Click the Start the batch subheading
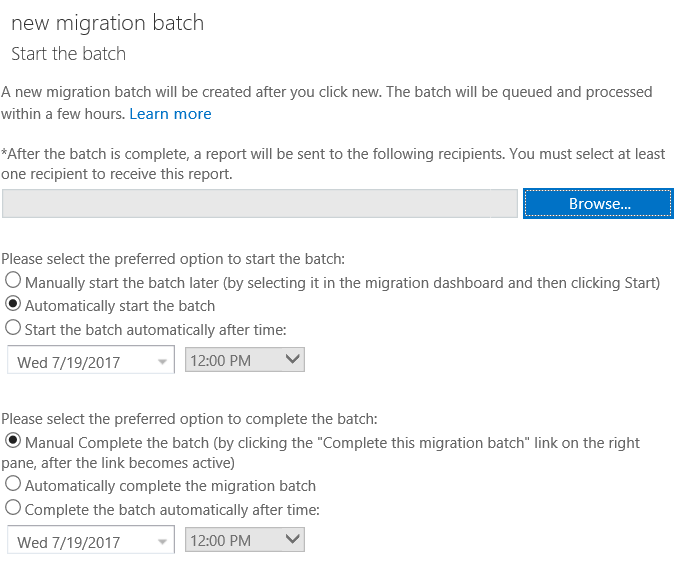Screen dimensions: 690x561 coord(68,53)
